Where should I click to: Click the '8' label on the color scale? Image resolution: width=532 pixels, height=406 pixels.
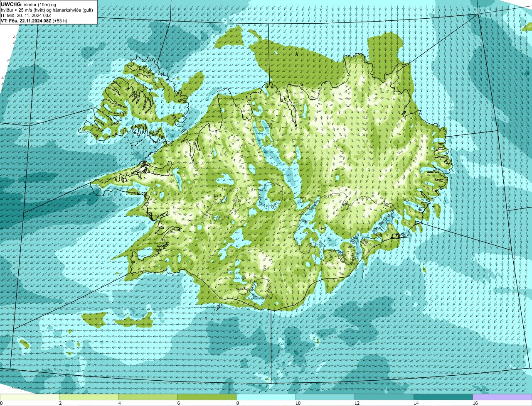point(237,403)
